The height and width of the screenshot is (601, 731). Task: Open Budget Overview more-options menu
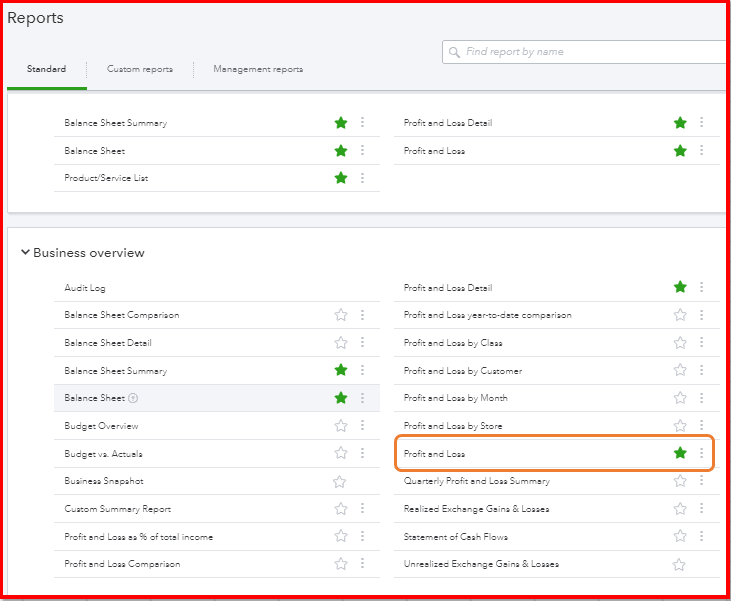tap(362, 425)
